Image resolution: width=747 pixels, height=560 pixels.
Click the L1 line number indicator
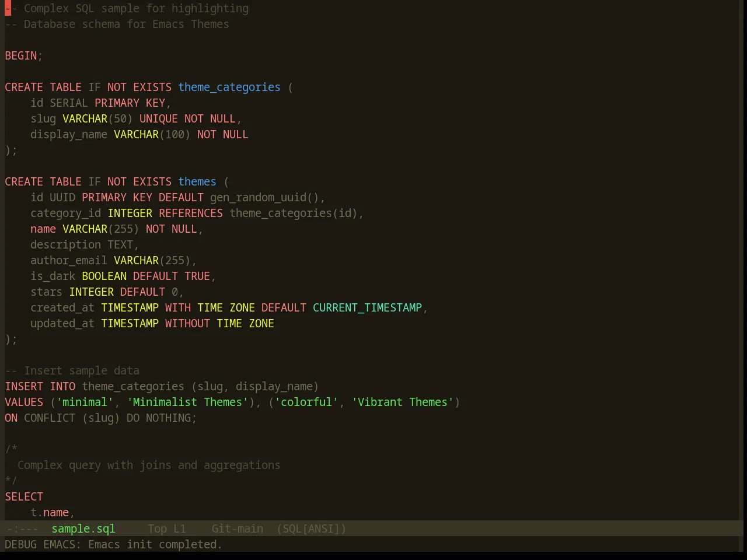(x=180, y=528)
